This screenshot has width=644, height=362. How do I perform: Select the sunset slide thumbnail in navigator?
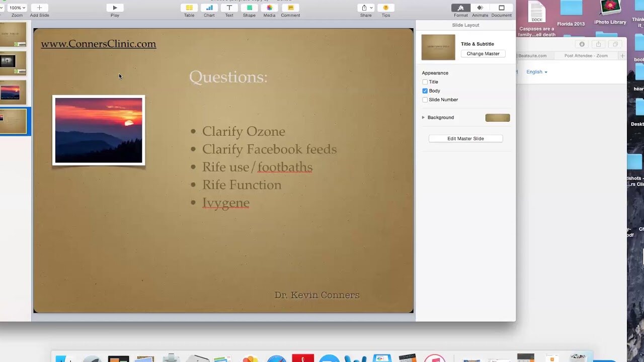(13, 93)
